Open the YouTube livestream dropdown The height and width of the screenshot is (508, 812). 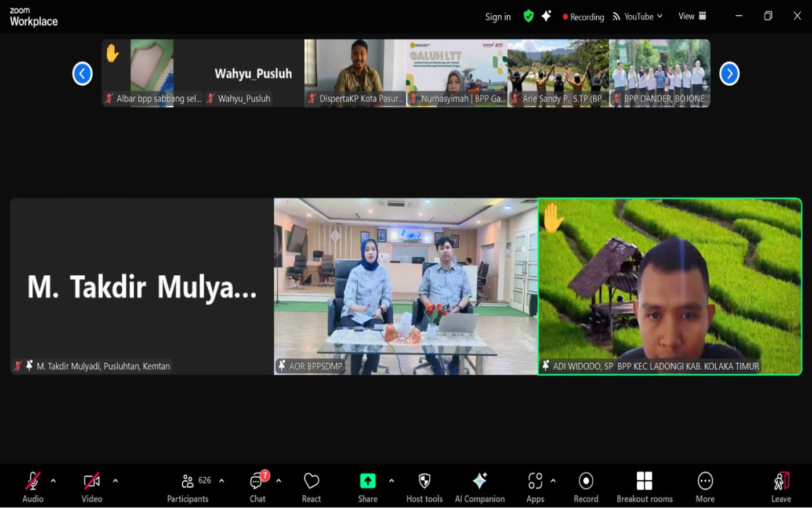(x=638, y=17)
